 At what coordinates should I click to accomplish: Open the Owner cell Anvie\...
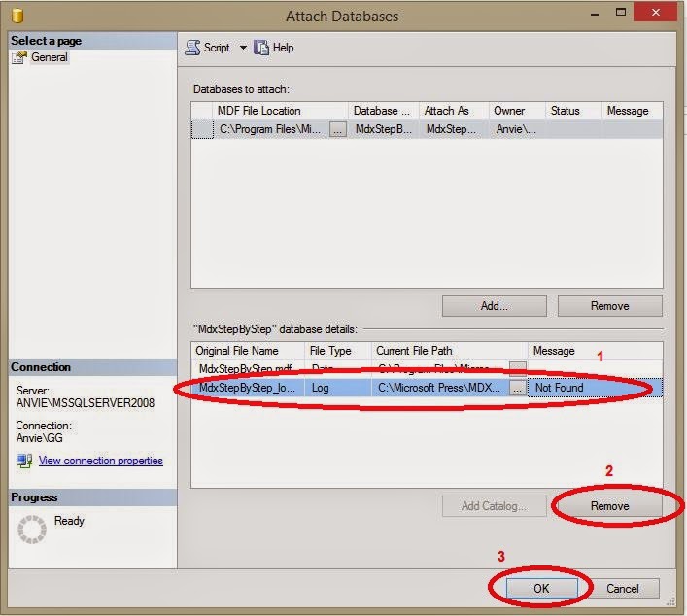click(x=517, y=129)
